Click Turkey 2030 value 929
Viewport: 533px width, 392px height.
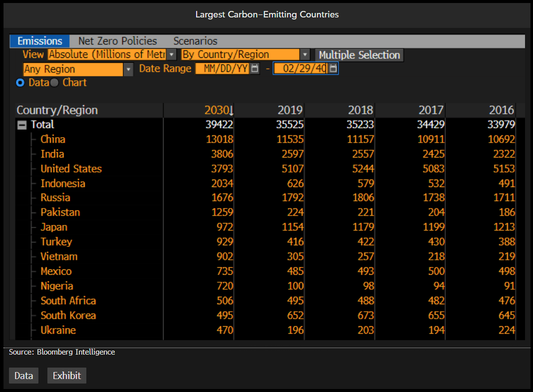point(225,242)
